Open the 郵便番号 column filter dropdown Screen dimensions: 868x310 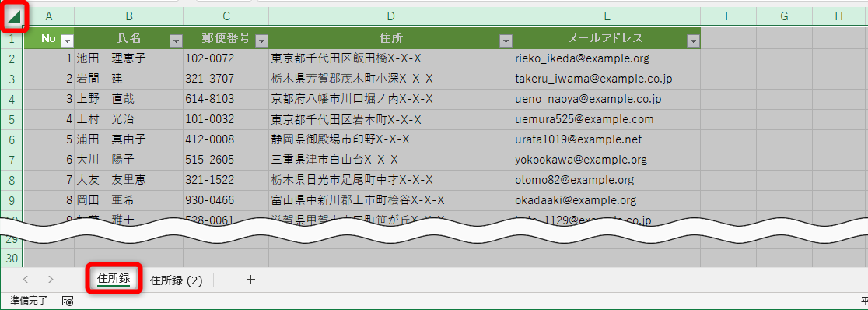[x=261, y=41]
